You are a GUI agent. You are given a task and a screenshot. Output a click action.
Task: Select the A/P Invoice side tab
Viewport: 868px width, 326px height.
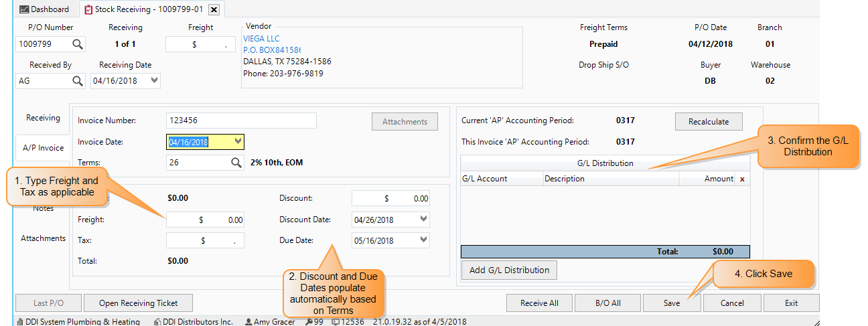point(43,148)
